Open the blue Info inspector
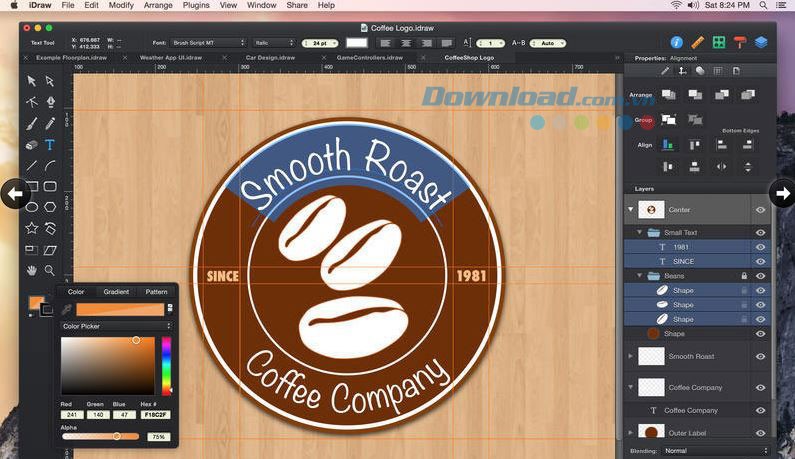 (x=676, y=43)
